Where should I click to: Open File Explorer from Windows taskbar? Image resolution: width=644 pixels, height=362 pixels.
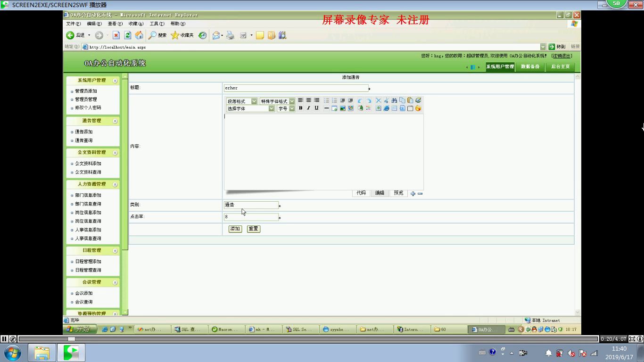[x=41, y=353]
